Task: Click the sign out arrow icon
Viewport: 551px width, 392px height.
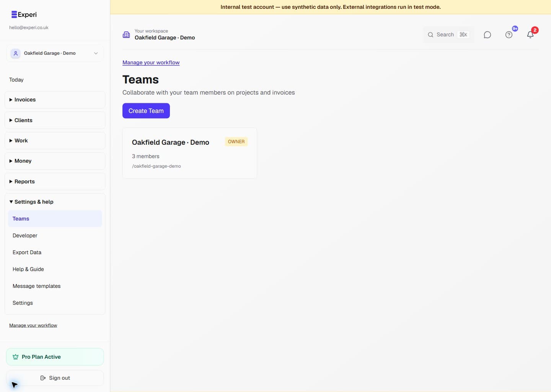Action: (x=43, y=378)
